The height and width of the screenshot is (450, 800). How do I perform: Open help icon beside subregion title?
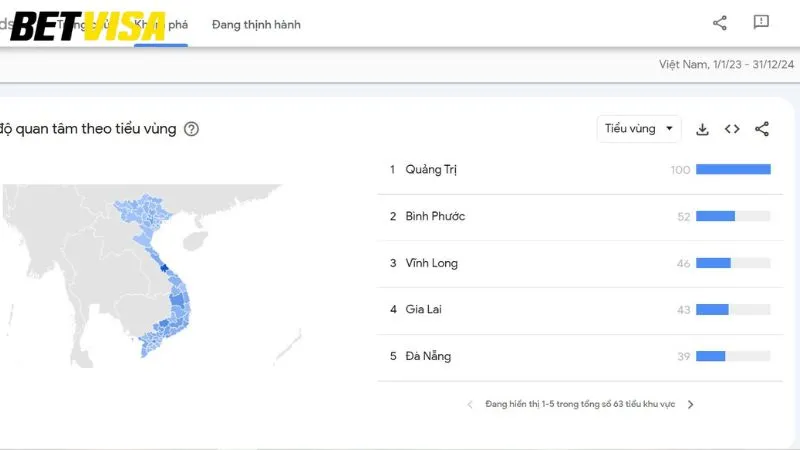tap(191, 129)
